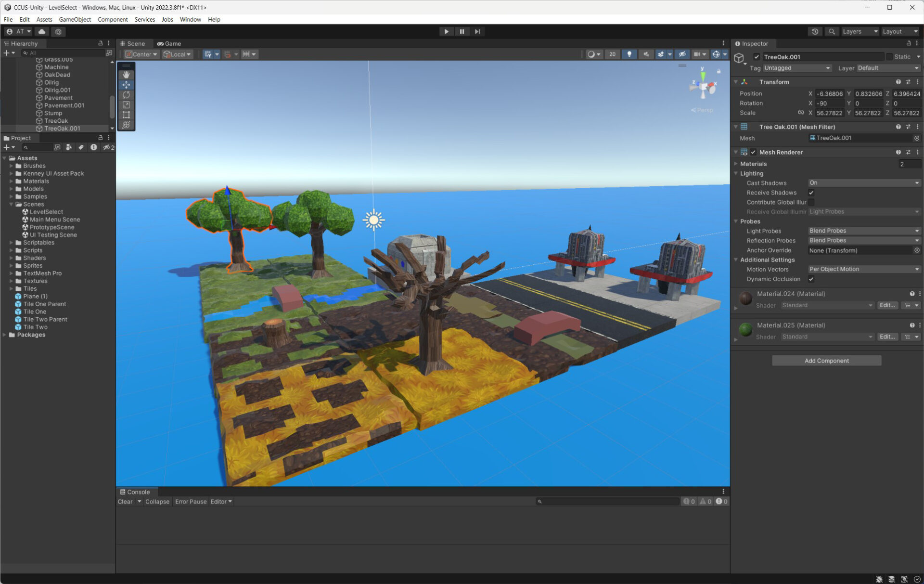The image size is (924, 584).
Task: Click the Pause button
Action: click(x=462, y=31)
